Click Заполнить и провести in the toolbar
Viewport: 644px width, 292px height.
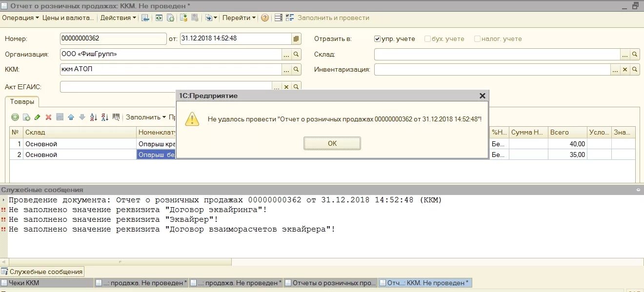point(333,18)
